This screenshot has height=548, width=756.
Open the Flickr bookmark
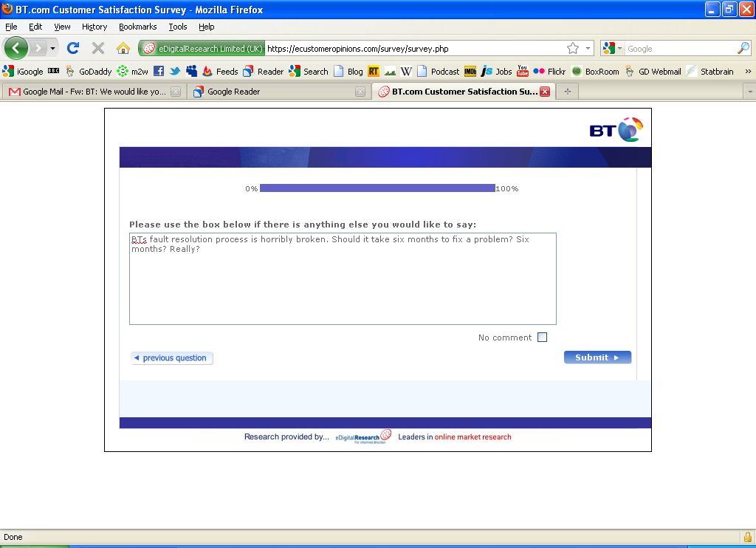pyautogui.click(x=550, y=72)
